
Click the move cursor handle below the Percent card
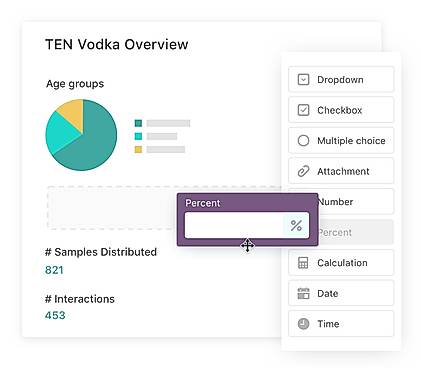click(x=247, y=246)
